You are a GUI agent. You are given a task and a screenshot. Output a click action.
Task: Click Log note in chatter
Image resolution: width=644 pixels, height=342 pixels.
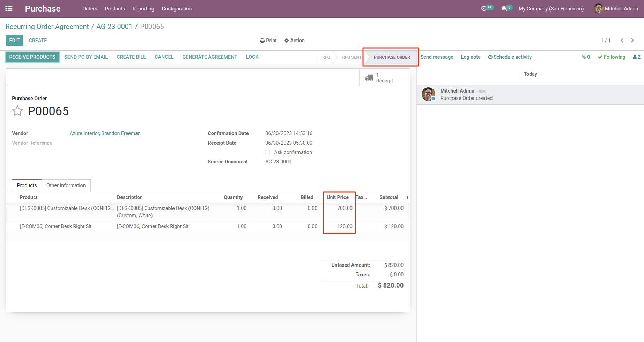(471, 57)
